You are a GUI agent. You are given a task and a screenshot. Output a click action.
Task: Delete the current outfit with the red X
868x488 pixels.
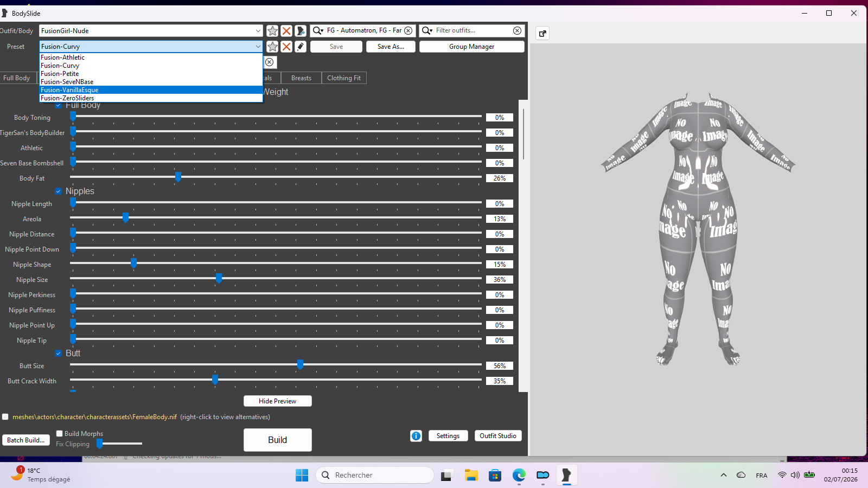click(286, 31)
